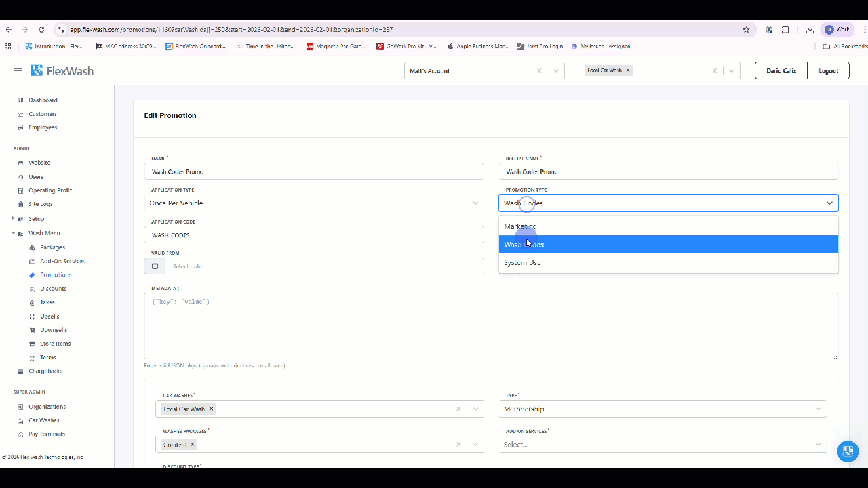Clear the Matt's Account selection
This screenshot has height=488, width=868.
pos(539,70)
